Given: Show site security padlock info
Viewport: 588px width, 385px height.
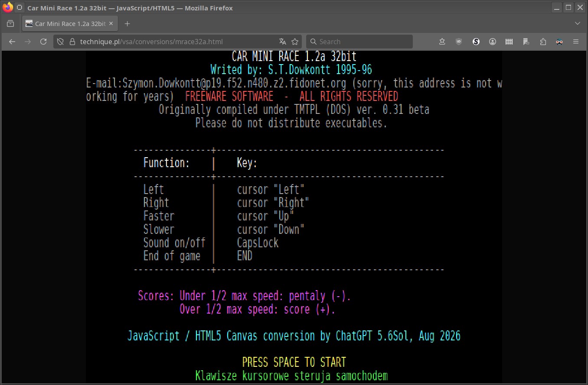Looking at the screenshot, I should click(x=72, y=42).
